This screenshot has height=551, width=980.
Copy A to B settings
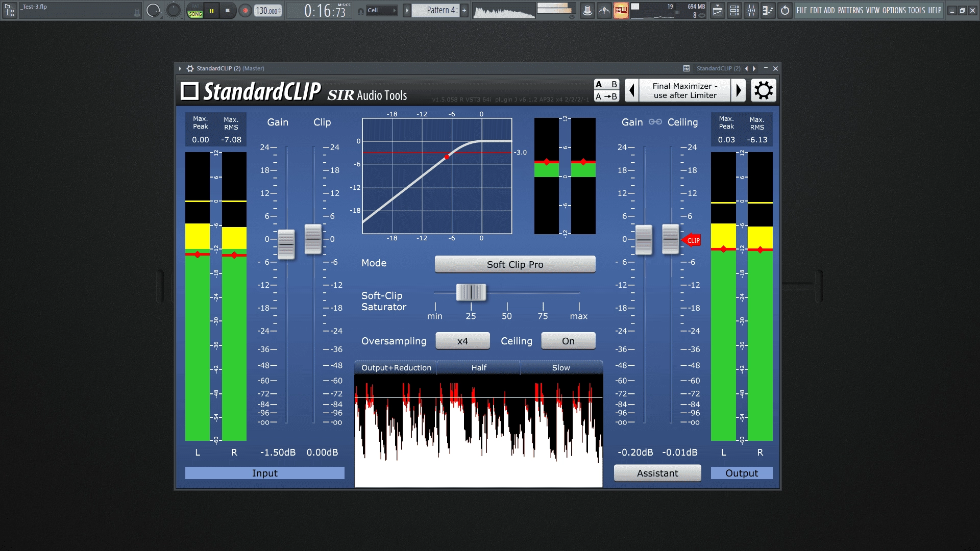606,96
